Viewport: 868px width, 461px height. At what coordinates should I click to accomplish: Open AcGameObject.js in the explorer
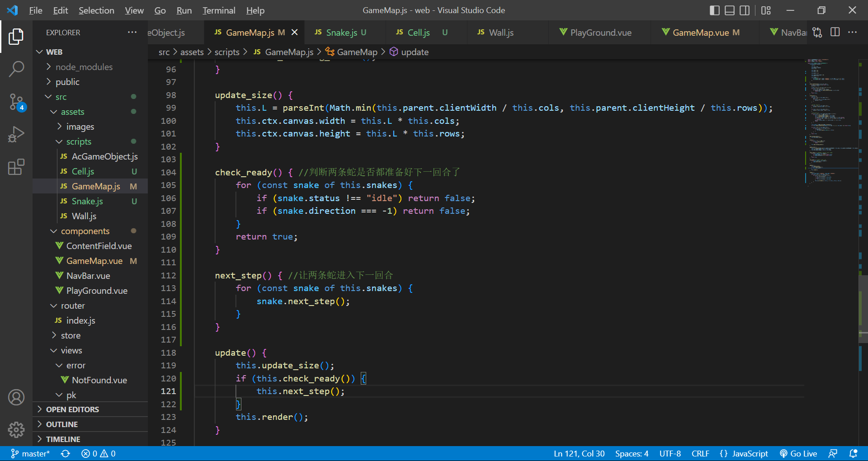click(x=90, y=156)
